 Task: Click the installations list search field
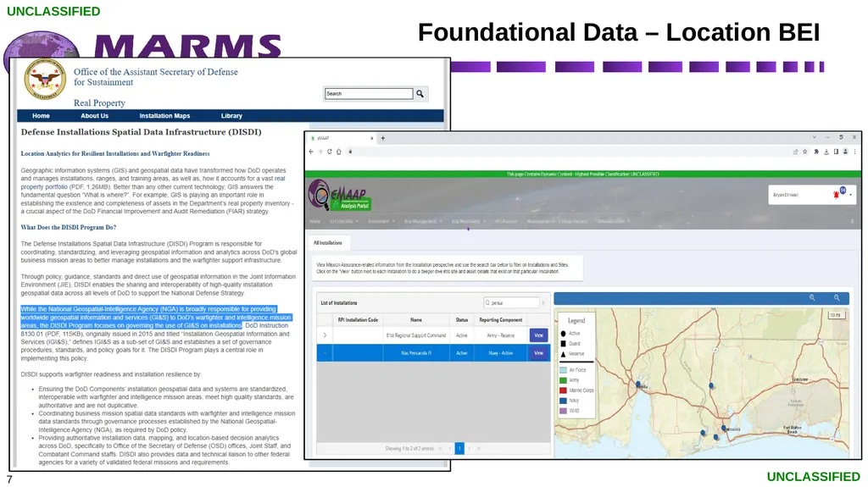tap(511, 302)
